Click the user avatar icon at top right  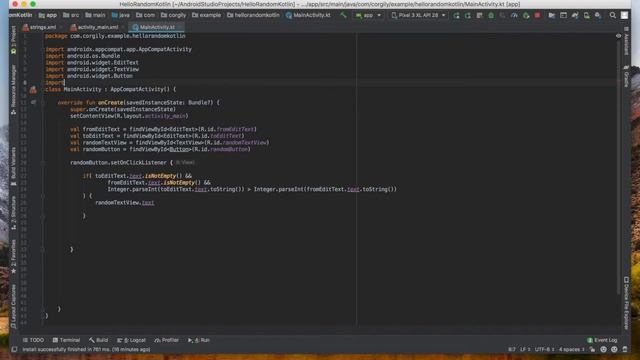pyautogui.click(x=624, y=16)
